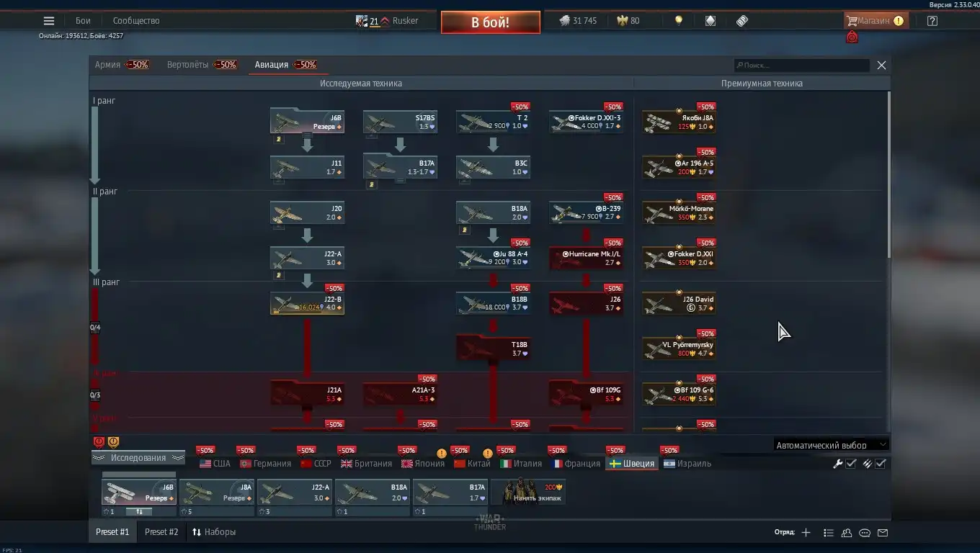The width and height of the screenshot is (980, 553).
Task: Switch nation to США
Action: (x=215, y=464)
